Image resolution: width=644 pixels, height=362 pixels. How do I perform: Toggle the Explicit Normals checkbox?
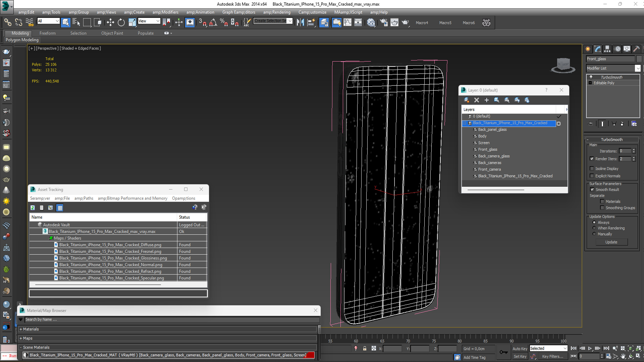pos(592,176)
